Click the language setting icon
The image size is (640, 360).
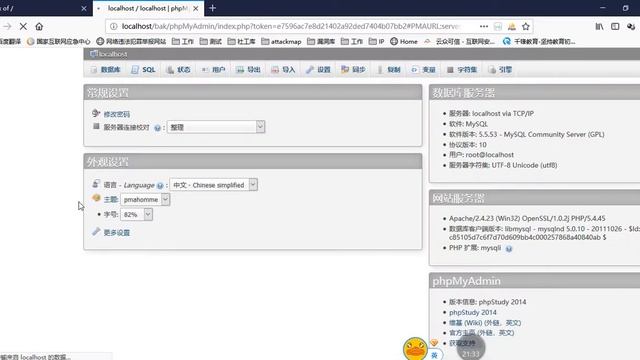(x=96, y=184)
